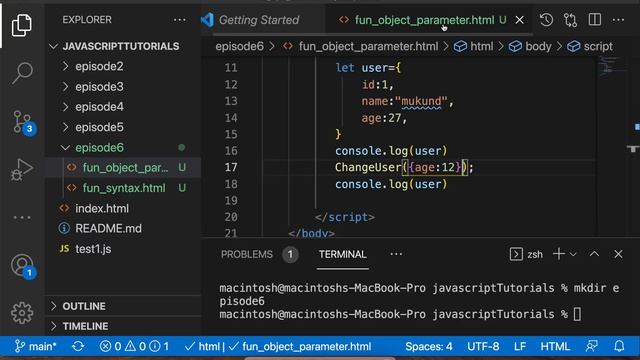Open terminal launch profile dropdown
This screenshot has height=360, width=640.
pyautogui.click(x=573, y=254)
